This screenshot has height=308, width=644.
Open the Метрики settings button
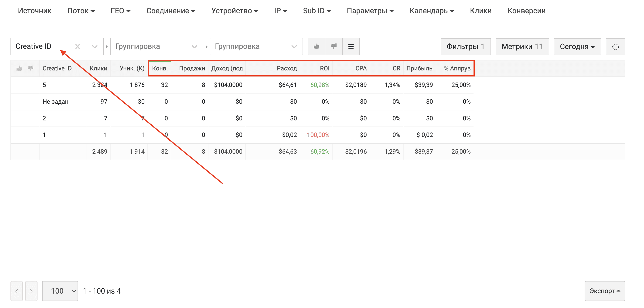pyautogui.click(x=522, y=47)
